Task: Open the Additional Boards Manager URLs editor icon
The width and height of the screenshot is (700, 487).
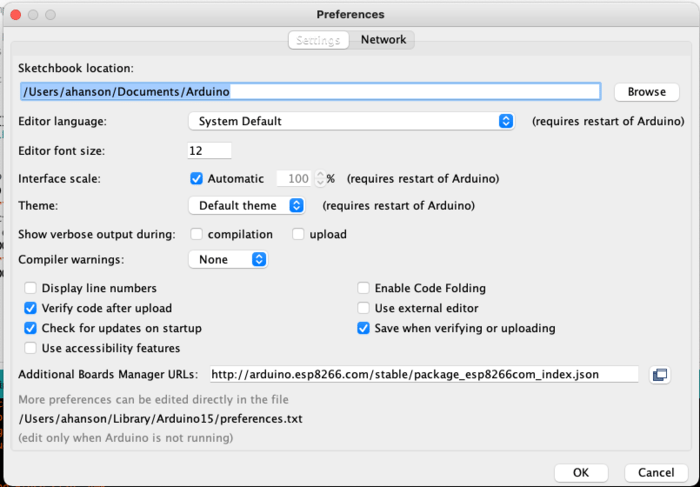Action: coord(659,375)
